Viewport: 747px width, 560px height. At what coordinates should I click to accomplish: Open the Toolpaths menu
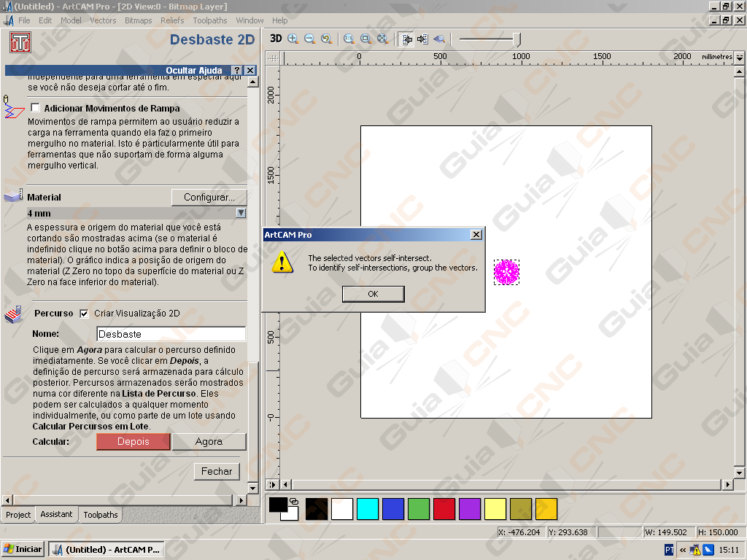click(210, 20)
